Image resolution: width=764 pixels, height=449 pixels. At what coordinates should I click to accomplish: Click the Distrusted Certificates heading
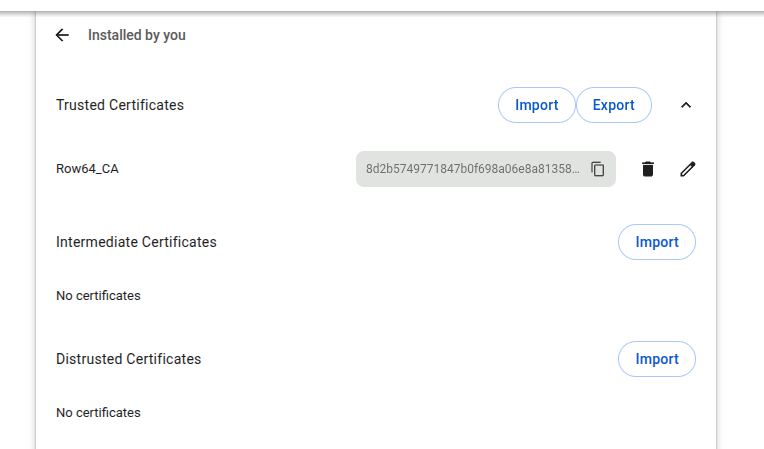click(128, 359)
